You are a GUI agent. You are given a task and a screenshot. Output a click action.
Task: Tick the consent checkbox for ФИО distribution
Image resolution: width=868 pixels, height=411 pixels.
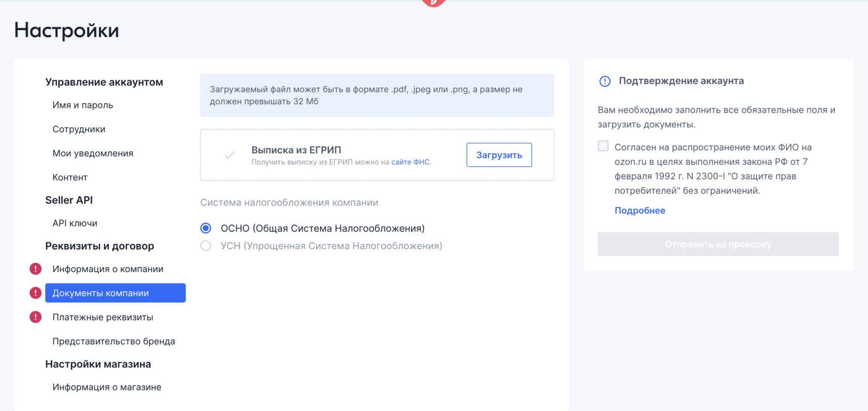[603, 146]
